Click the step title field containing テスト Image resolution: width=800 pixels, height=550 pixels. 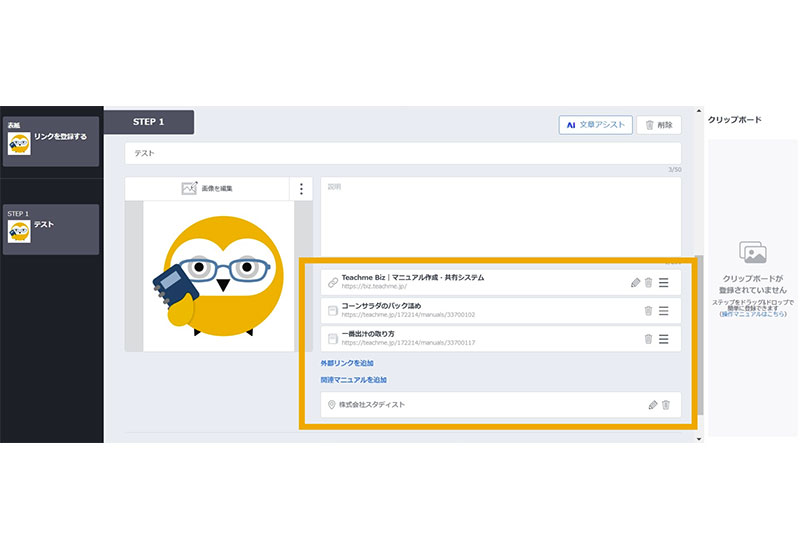point(402,154)
